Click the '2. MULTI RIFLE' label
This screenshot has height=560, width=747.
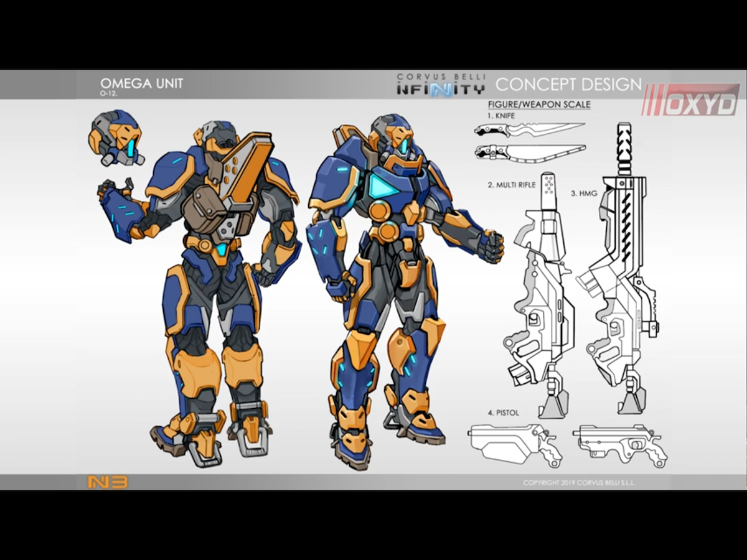pos(511,185)
